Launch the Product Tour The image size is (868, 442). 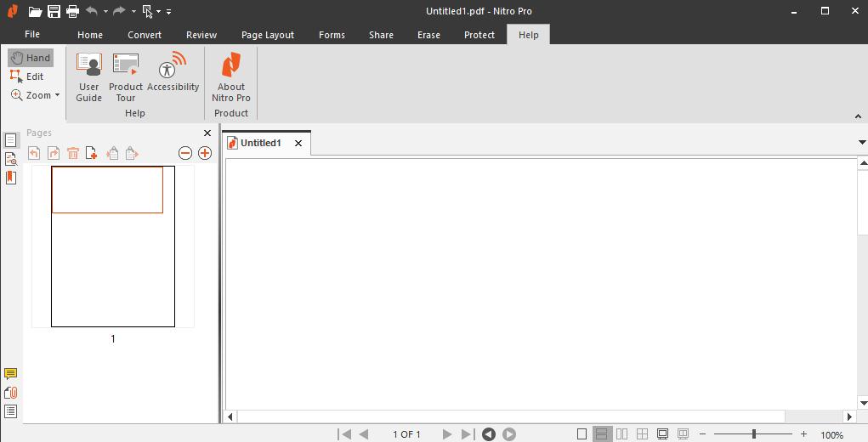[x=126, y=77]
